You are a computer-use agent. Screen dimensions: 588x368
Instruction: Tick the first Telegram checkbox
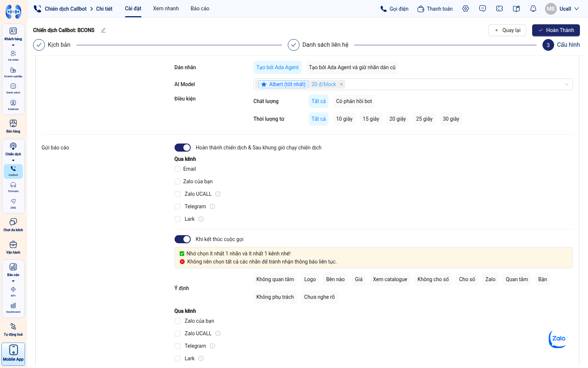tap(178, 206)
